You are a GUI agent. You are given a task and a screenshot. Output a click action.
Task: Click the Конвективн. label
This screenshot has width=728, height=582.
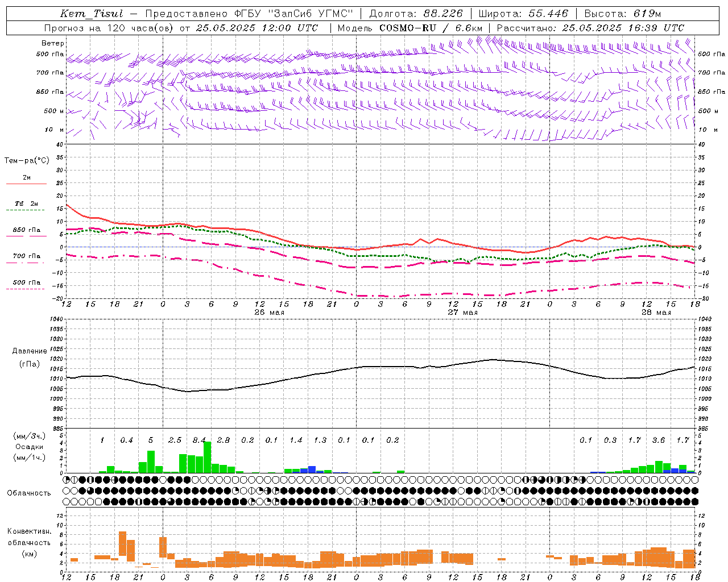click(30, 531)
